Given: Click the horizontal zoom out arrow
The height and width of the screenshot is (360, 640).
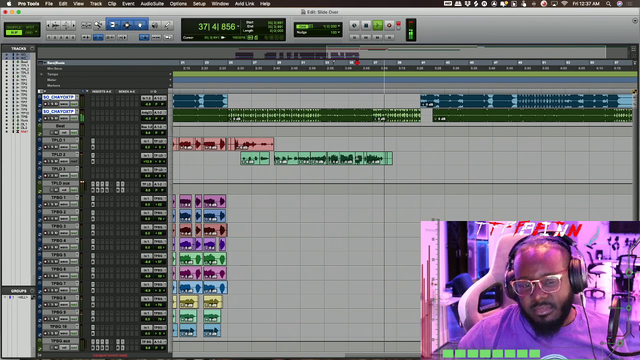Looking at the screenshot, I should [x=49, y=25].
